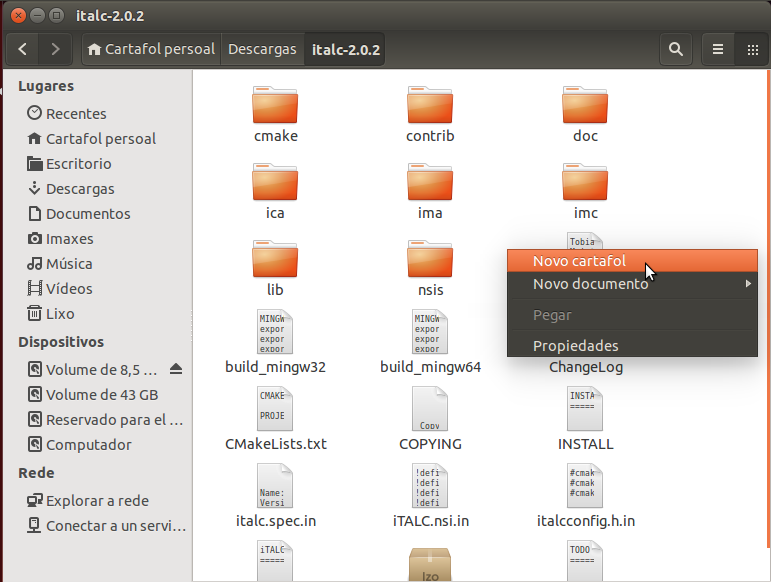Click the vertical scrollbar on right edge

pos(768,310)
